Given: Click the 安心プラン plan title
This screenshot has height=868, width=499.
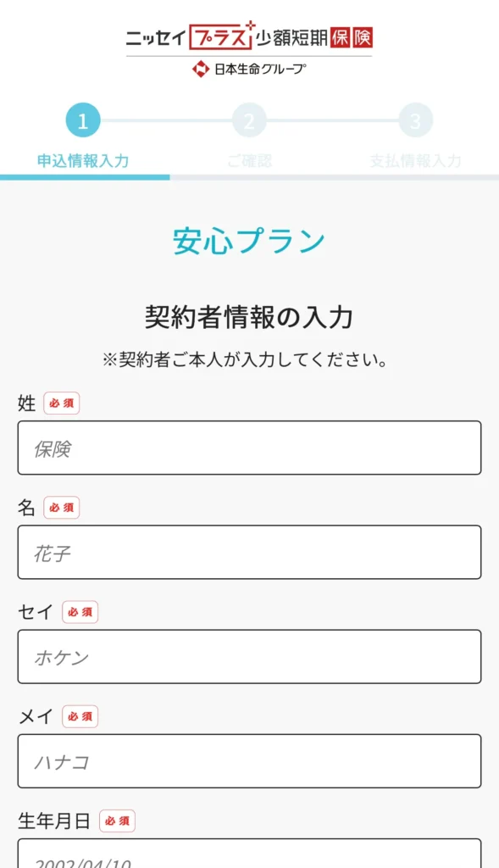Looking at the screenshot, I should tap(249, 242).
